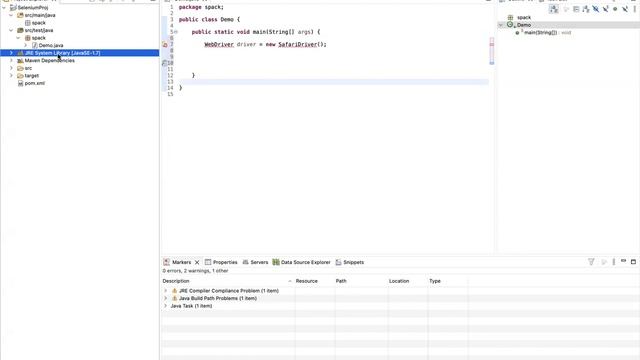The height and width of the screenshot is (360, 640).
Task: Switch to the Snippets tab
Action: click(x=349, y=262)
